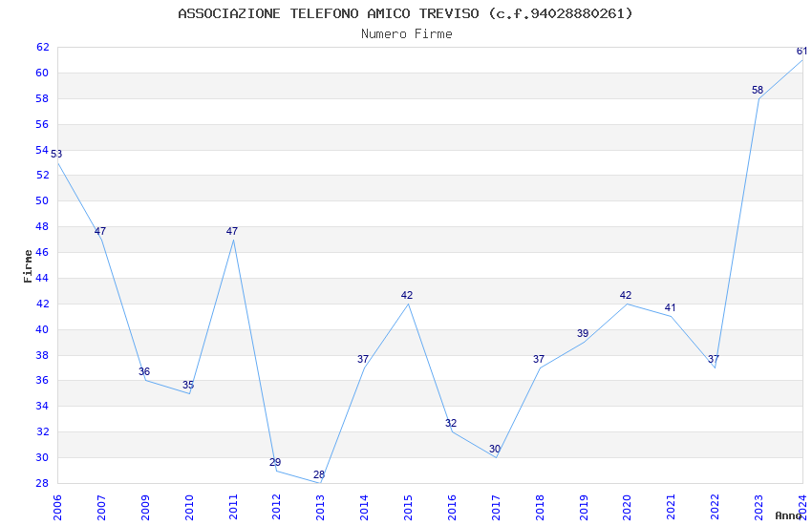The width and height of the screenshot is (812, 525).
Task: Click the 56 tick label on Firme axis
Action: (x=42, y=124)
